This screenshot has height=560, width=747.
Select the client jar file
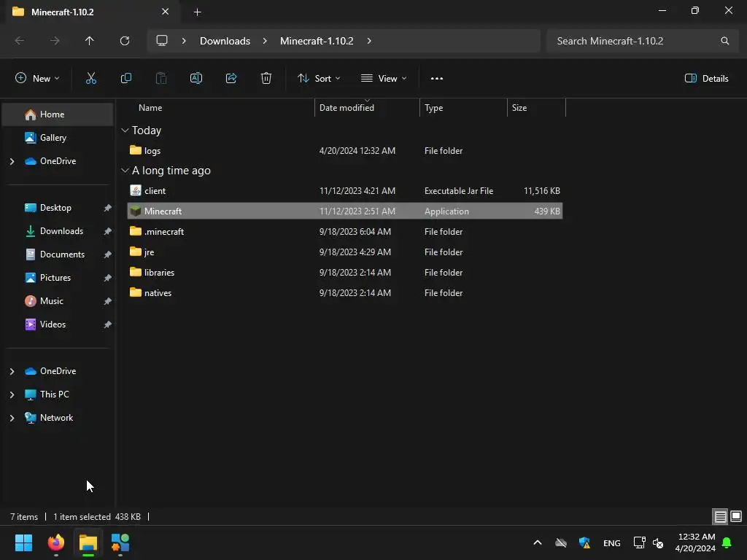point(345,190)
